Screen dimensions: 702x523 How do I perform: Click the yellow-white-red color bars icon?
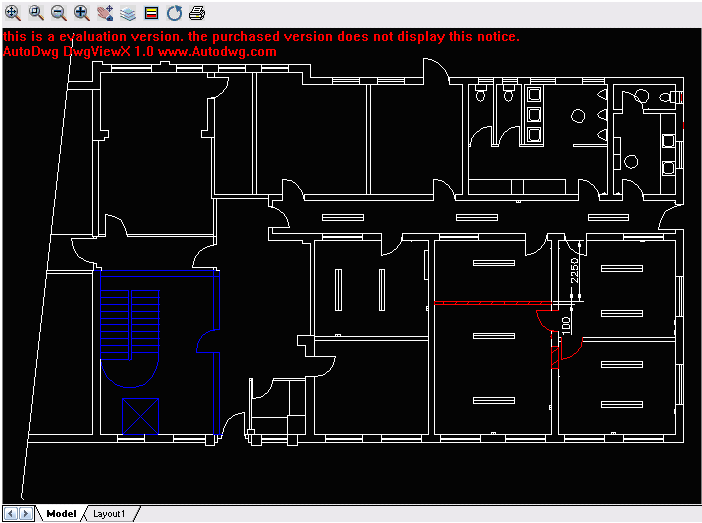pyautogui.click(x=151, y=13)
